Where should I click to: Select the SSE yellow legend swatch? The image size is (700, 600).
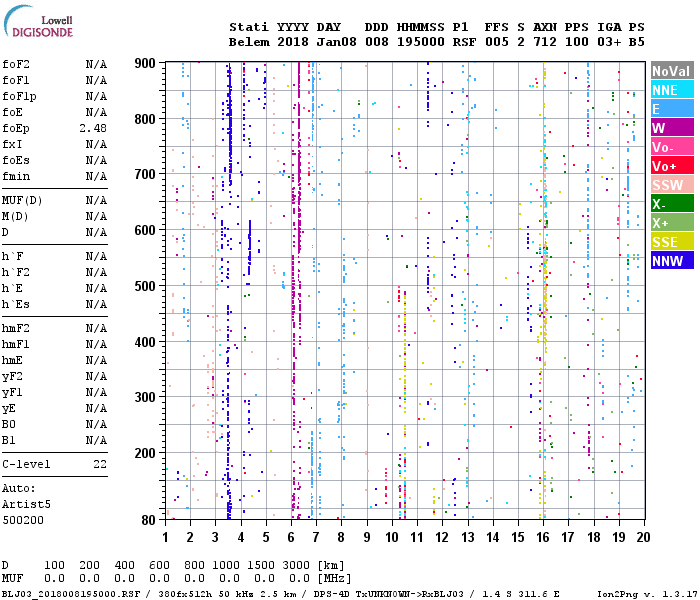point(672,242)
